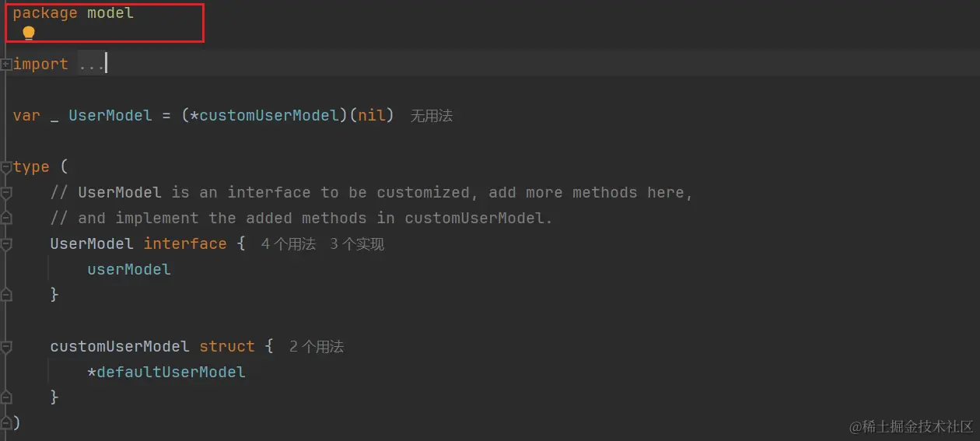Click fold end marker beside struct closing brace
Screen dimensions: 980x441
pos(6,397)
